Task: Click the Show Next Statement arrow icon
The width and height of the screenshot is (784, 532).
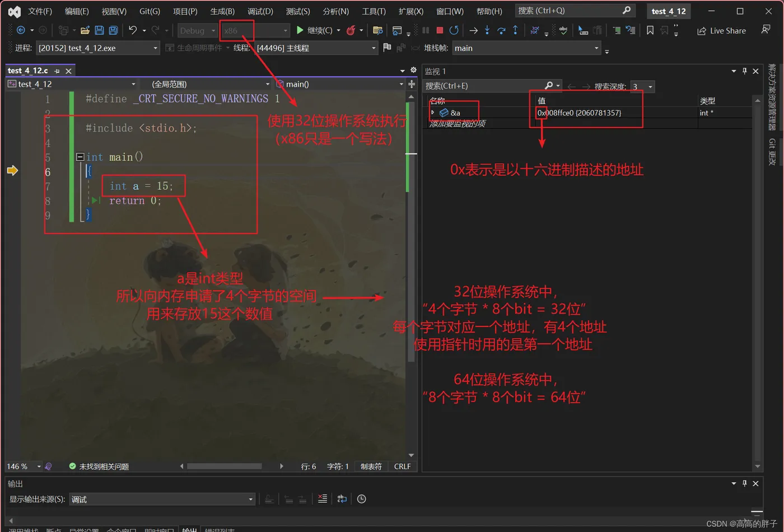Action: 473,30
